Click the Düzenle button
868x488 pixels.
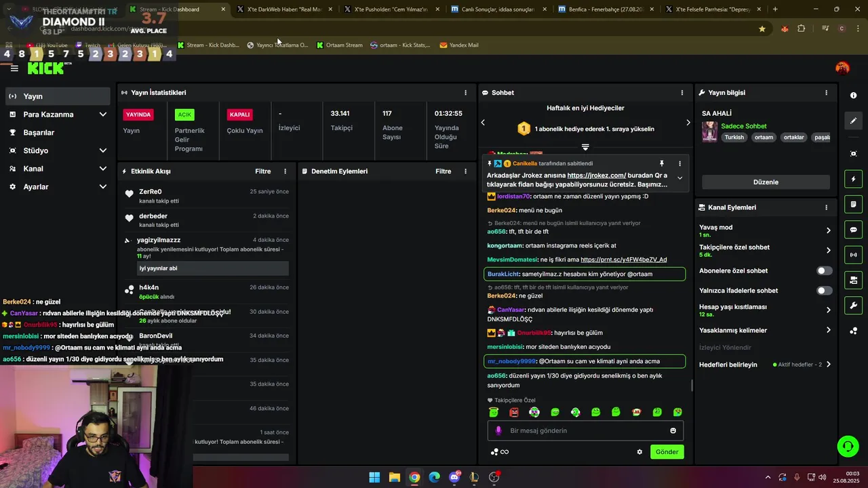[766, 182]
